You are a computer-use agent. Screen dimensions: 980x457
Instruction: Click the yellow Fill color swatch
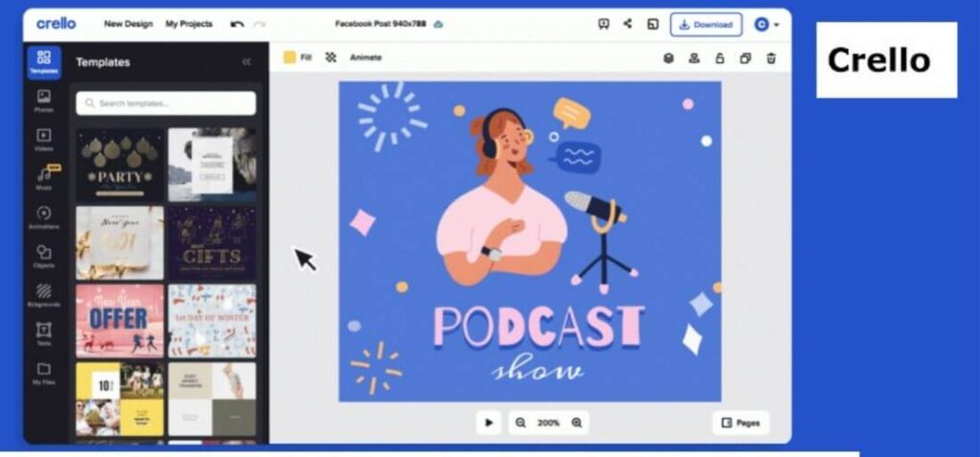289,57
